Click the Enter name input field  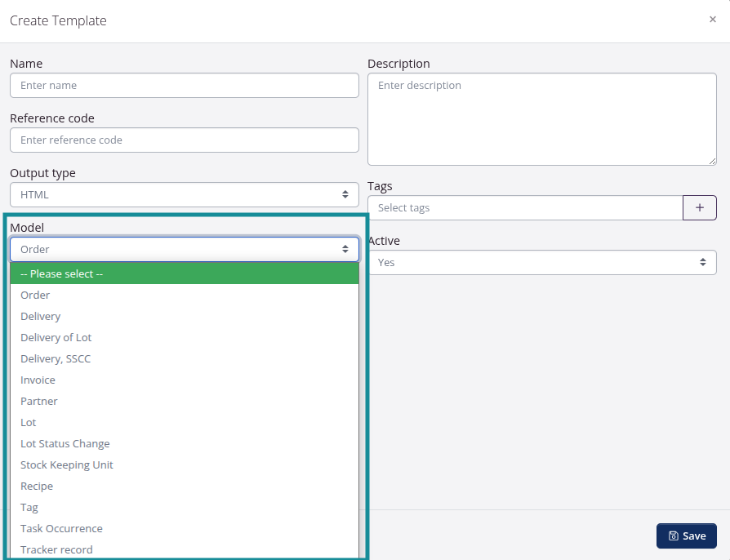click(184, 85)
